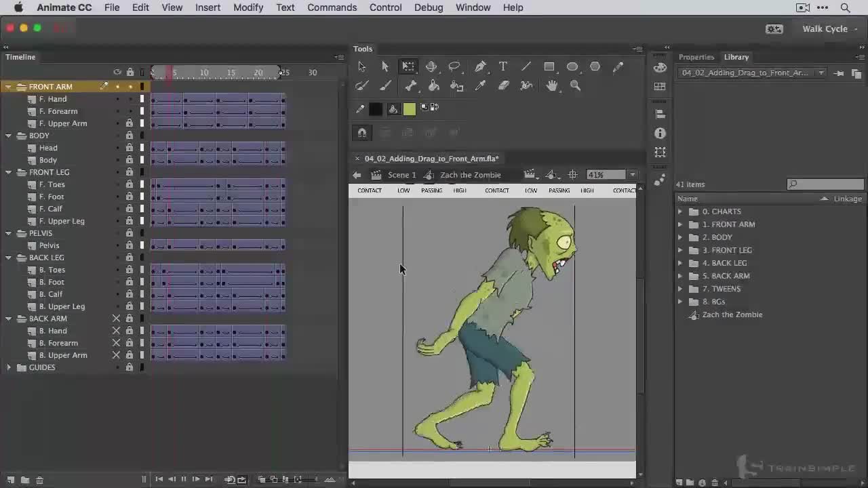
Task: Select the Pen tool
Action: pyautogui.click(x=480, y=66)
